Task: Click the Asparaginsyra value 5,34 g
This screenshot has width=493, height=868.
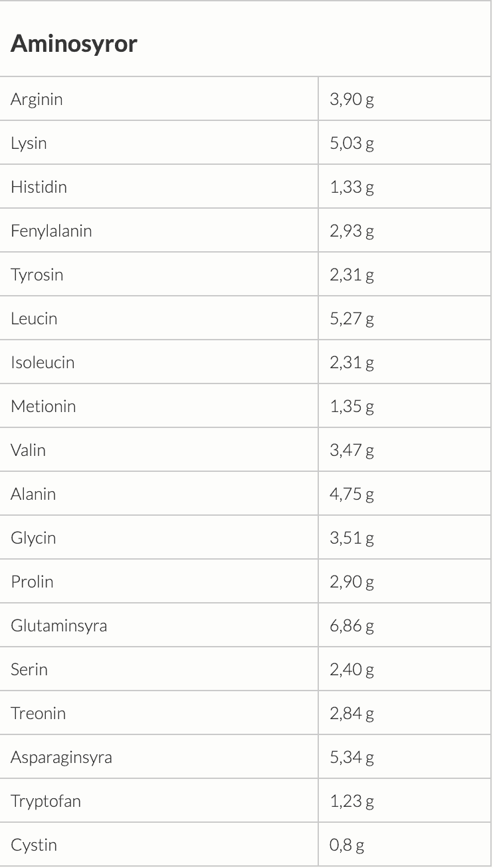Action: pyautogui.click(x=351, y=758)
